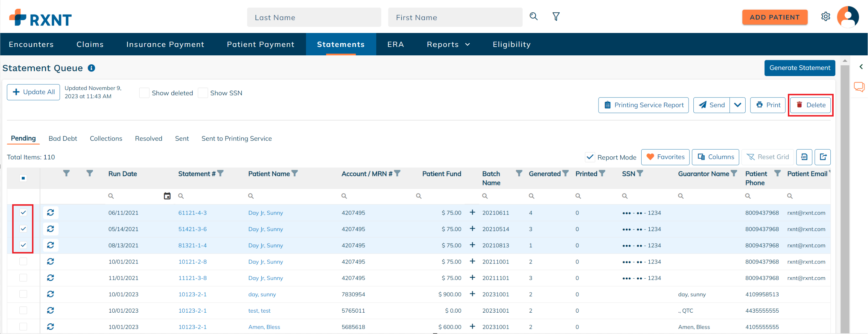
Task: Refresh statement 81321-1-4 row
Action: pos(51,245)
